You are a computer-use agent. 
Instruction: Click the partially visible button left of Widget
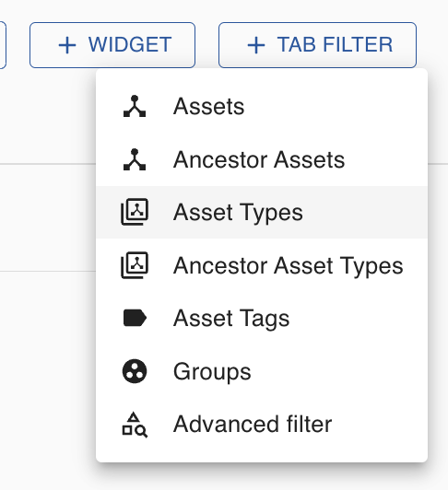[x=3, y=45]
